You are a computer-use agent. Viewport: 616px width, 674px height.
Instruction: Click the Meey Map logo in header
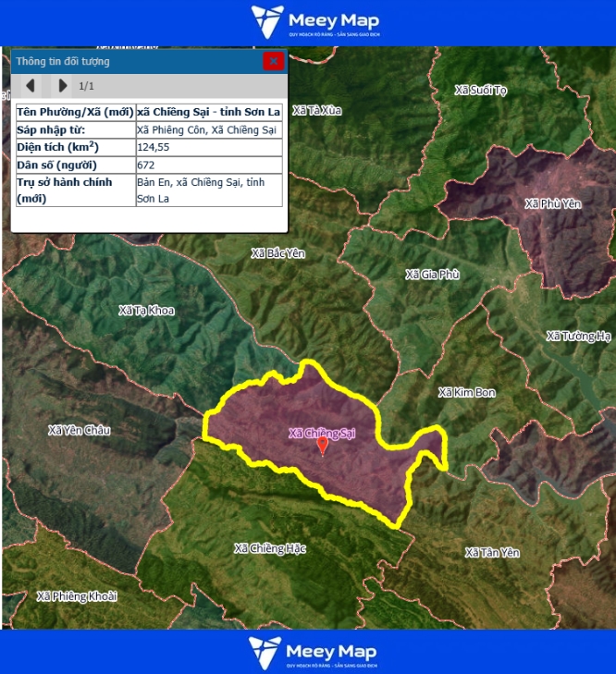[x=314, y=22]
